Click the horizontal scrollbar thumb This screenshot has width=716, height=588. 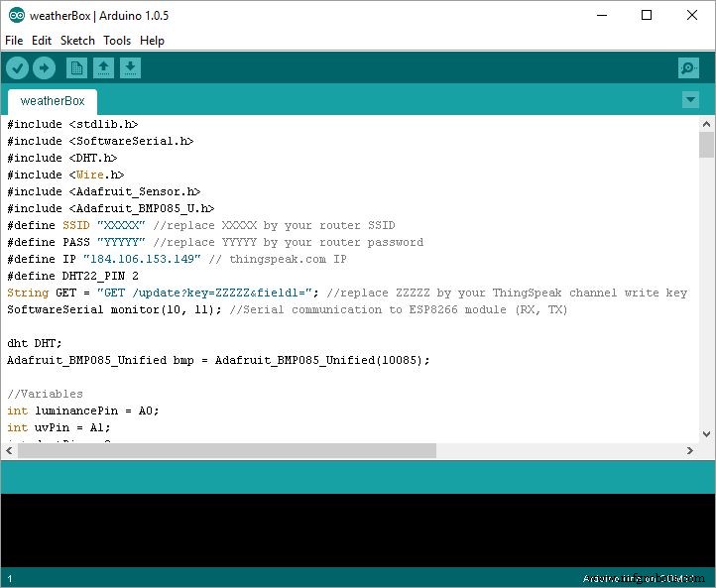pos(226,451)
